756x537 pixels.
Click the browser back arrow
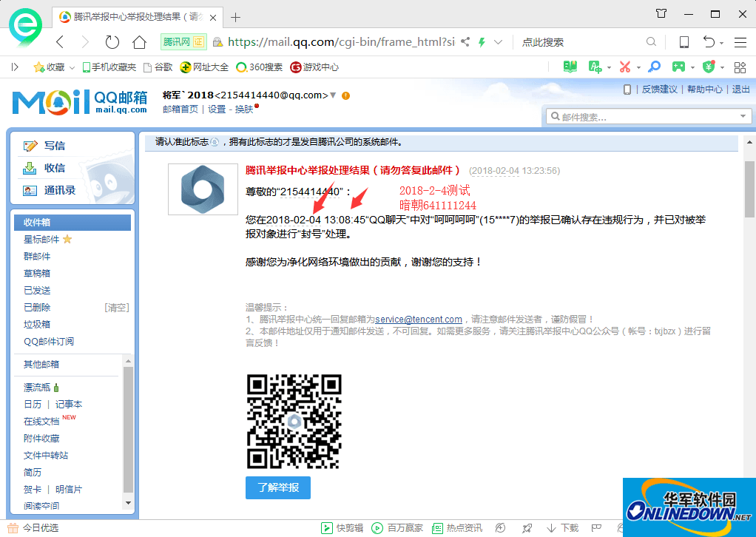(x=60, y=42)
